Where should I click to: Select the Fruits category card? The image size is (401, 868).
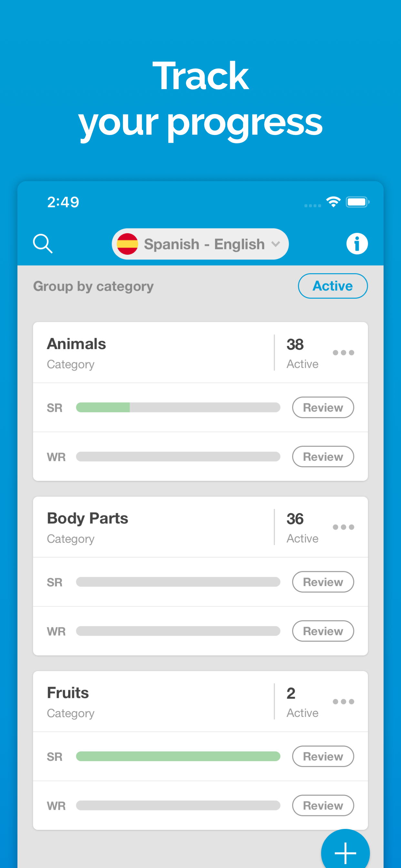coord(68,692)
